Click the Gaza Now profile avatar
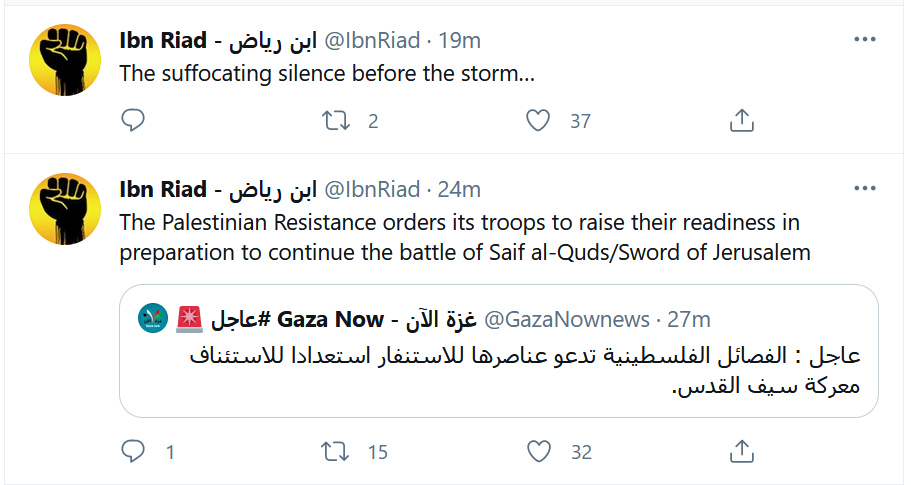Screen dimensions: 911x485 pos(152,318)
